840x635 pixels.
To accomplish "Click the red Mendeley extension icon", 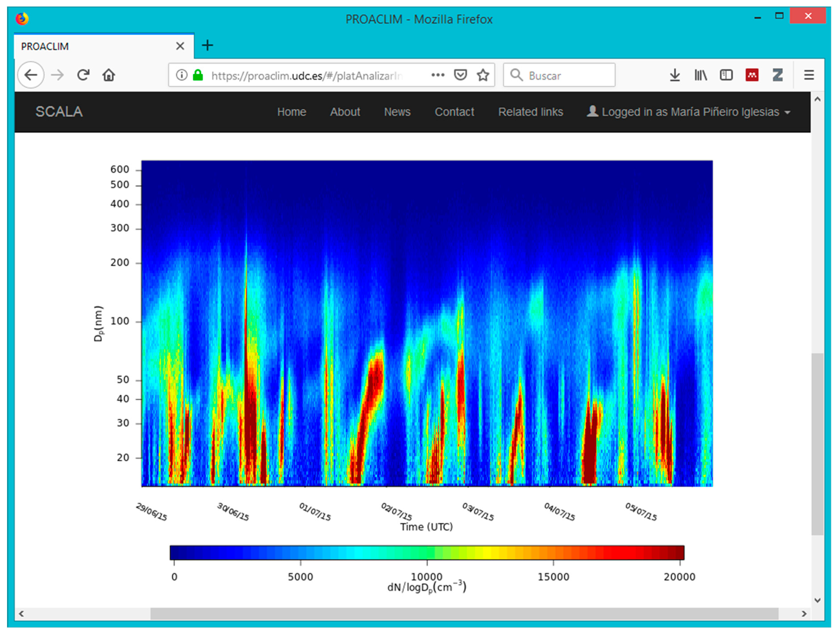I will tap(752, 75).
